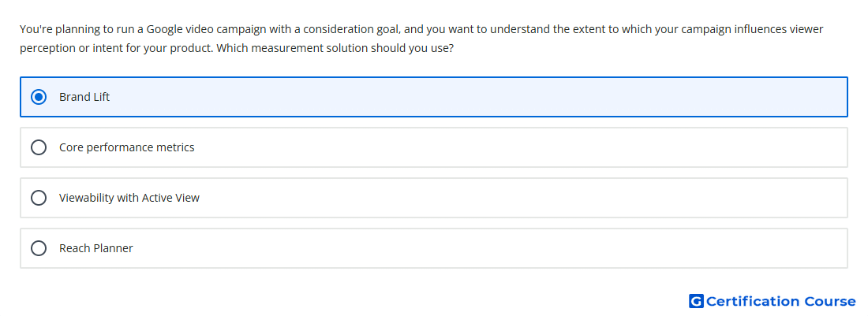Click blank space inside Reach Planner option box

pos(487,248)
